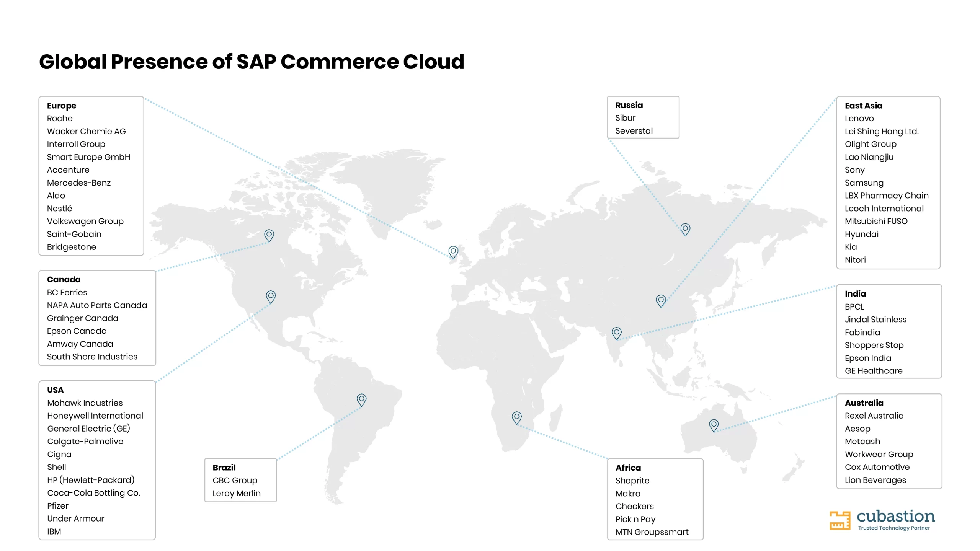Select Workwear Group
The width and height of the screenshot is (980, 551).
[879, 455]
